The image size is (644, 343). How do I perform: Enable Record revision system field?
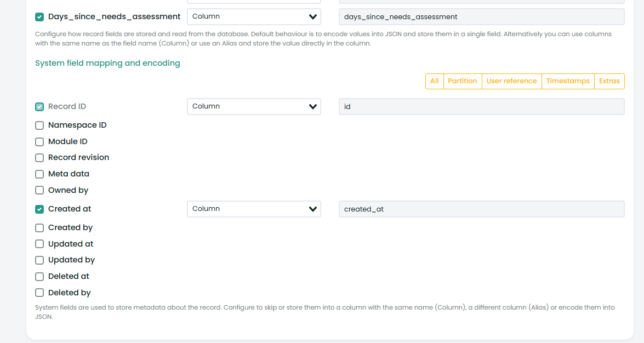tap(39, 158)
